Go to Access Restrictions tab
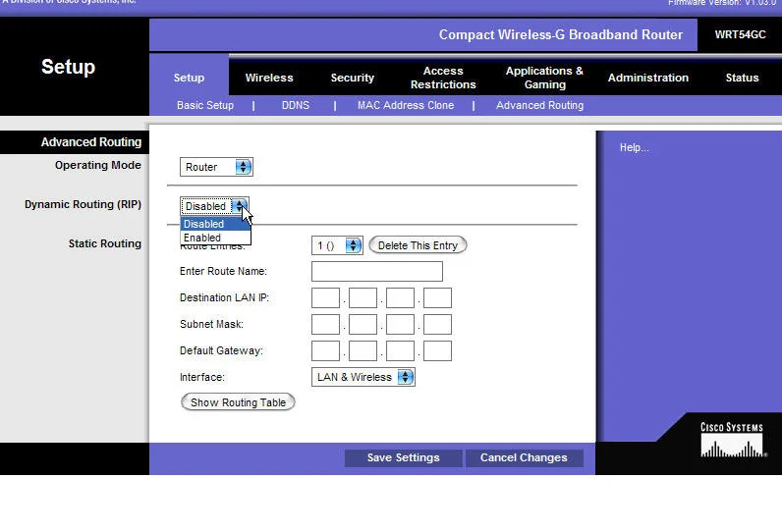 443,78
